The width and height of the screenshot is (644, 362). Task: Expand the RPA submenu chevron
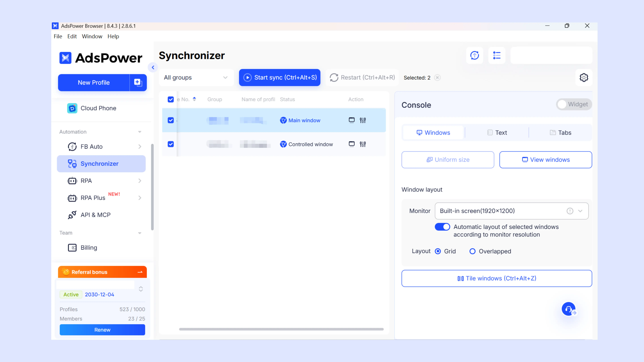click(140, 181)
